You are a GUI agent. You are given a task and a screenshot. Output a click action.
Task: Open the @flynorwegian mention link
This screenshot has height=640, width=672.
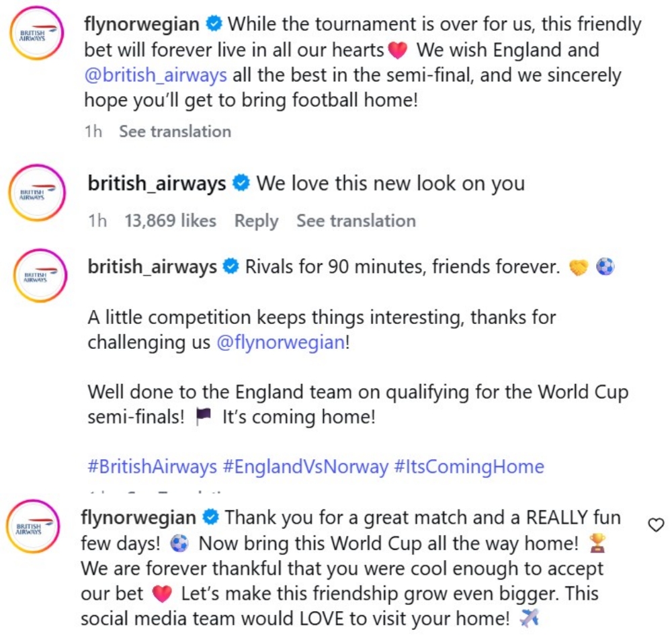(x=281, y=342)
